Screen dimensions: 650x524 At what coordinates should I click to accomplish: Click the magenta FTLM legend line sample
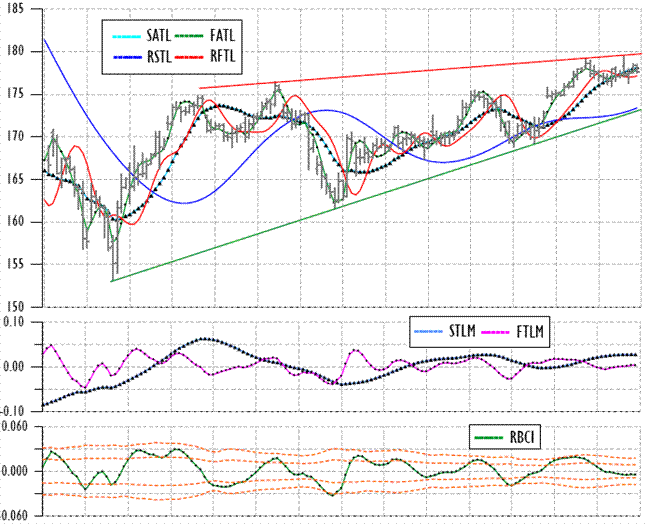tap(495, 332)
